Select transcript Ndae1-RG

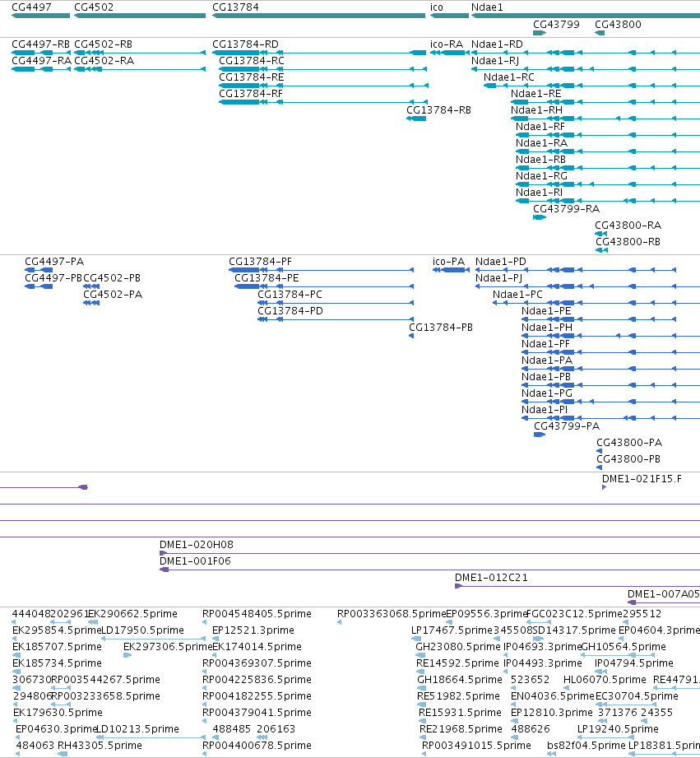541,176
